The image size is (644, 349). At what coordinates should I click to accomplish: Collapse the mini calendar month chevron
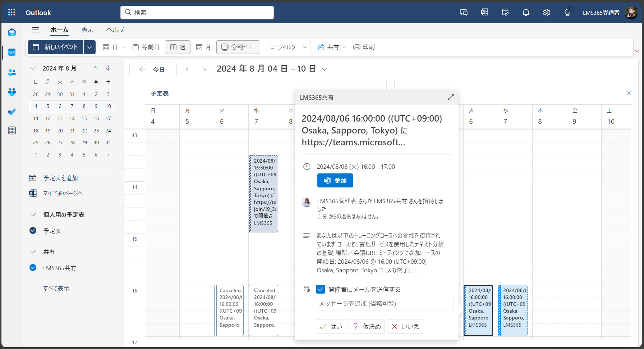click(33, 68)
